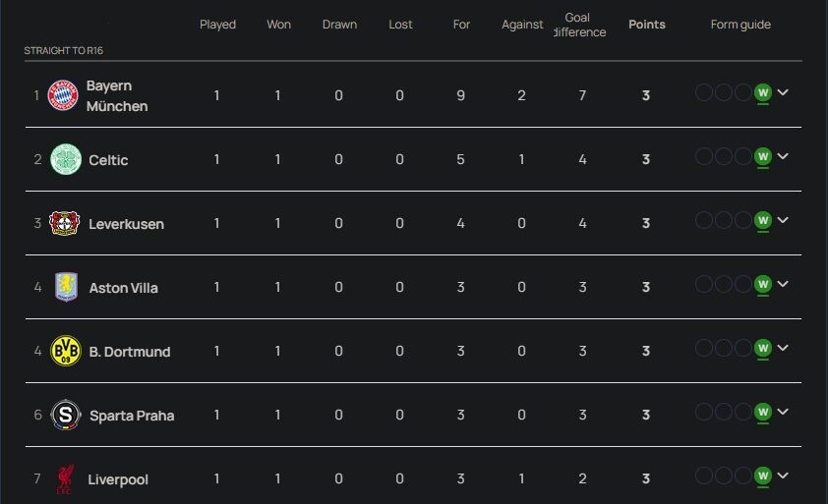Click Bayern München's green W form badge
Image resolution: width=828 pixels, height=504 pixels.
tap(762, 93)
